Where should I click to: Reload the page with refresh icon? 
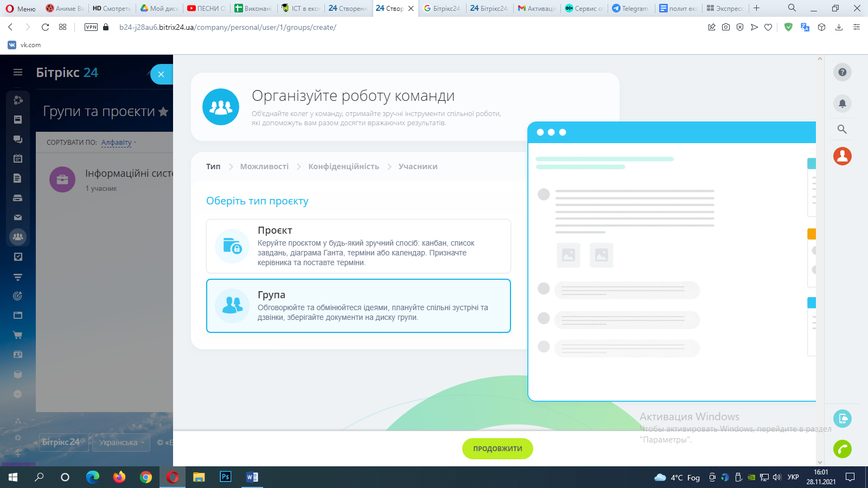pyautogui.click(x=46, y=27)
